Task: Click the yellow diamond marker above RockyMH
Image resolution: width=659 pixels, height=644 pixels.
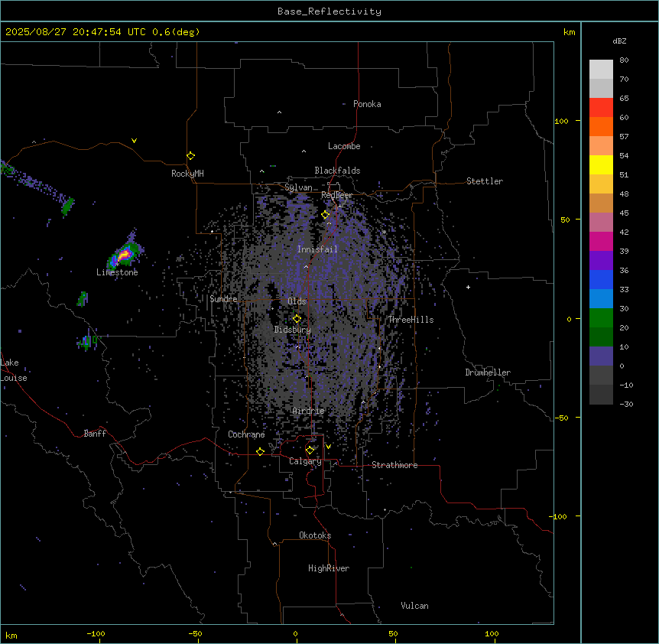Action: (x=191, y=156)
